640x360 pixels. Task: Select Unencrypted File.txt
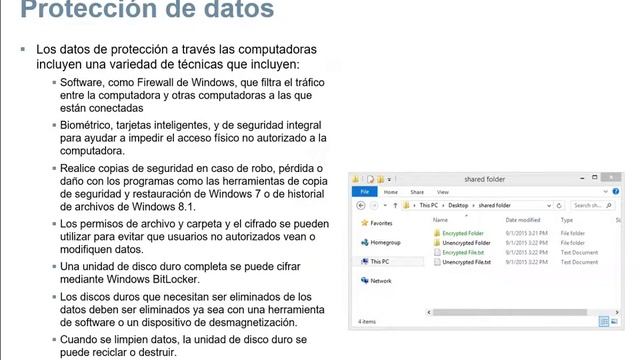pyautogui.click(x=467, y=262)
